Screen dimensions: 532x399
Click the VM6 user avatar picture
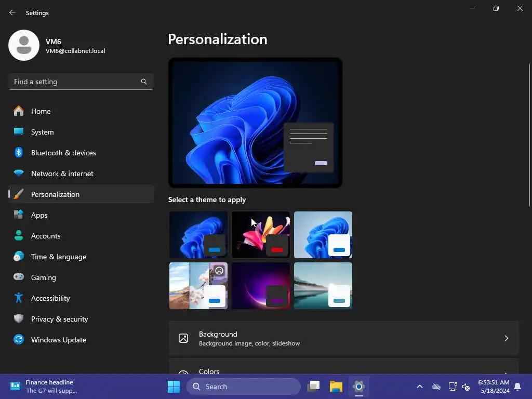tap(24, 45)
